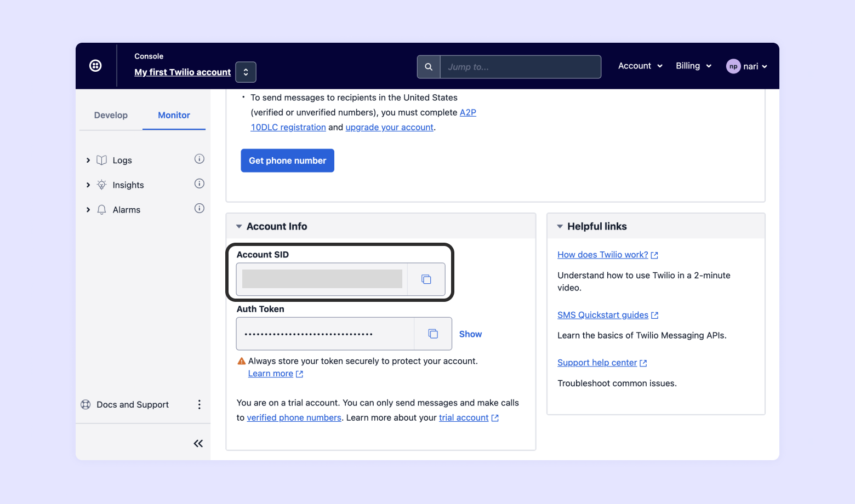
Task: Switch to the Monitor tab
Action: (174, 115)
